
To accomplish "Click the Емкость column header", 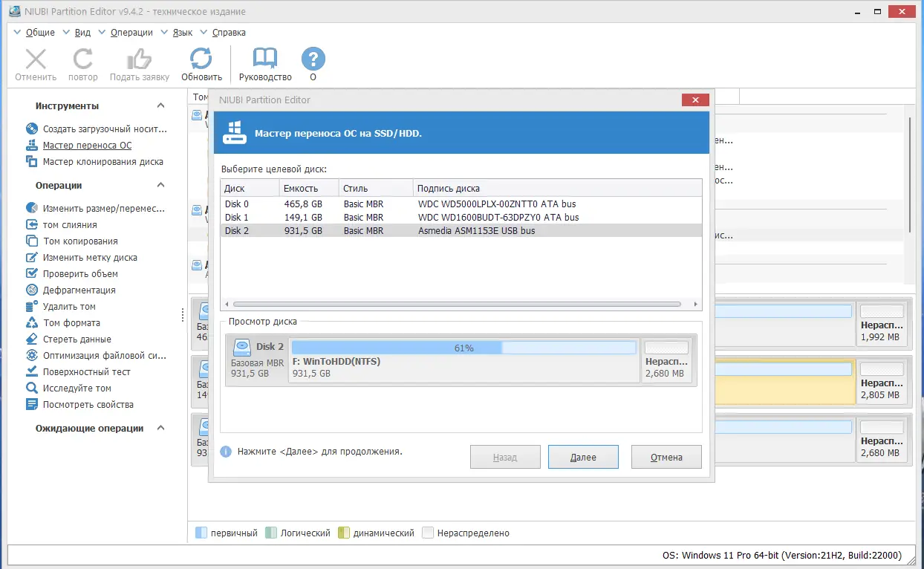I will click(309, 188).
